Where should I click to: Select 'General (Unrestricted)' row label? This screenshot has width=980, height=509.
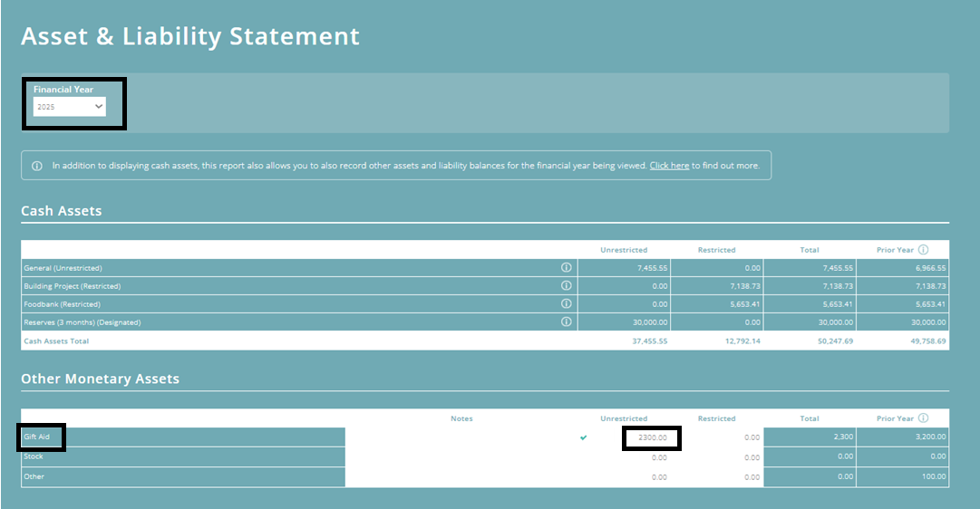63,268
